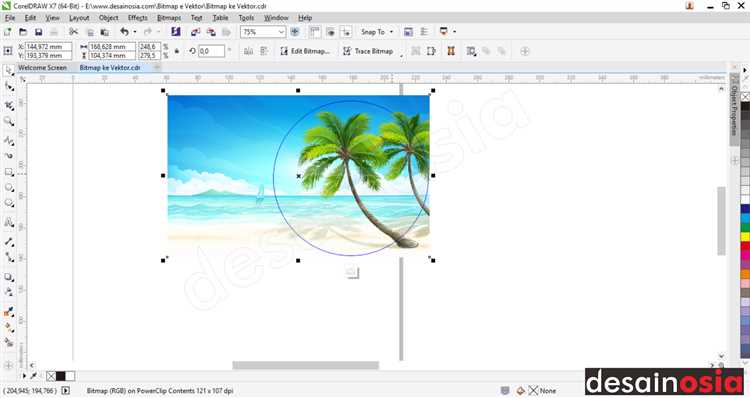Screen dimensions: 750x398
Task: Select the Artistic Media tool
Action: (x=9, y=156)
